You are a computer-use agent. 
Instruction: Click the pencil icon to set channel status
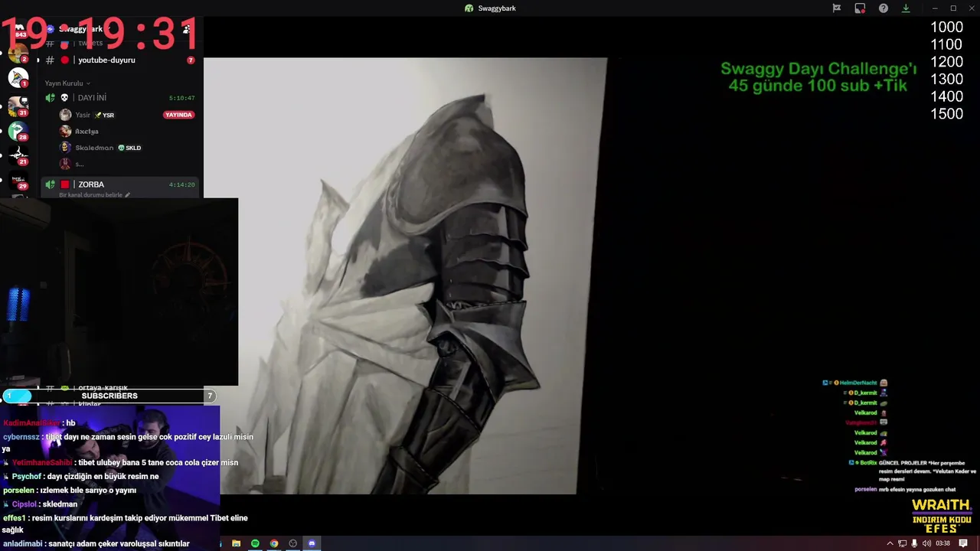127,195
